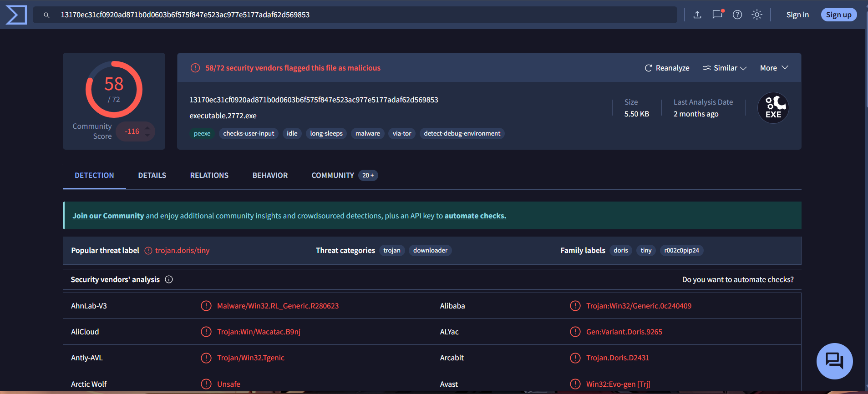Click the info icon beside Security vendors' analysis

click(169, 279)
